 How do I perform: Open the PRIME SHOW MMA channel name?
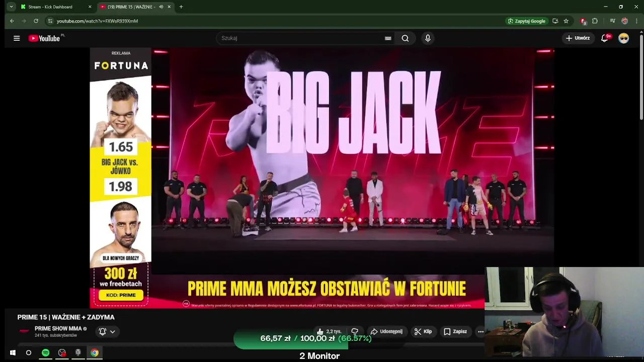(58, 329)
